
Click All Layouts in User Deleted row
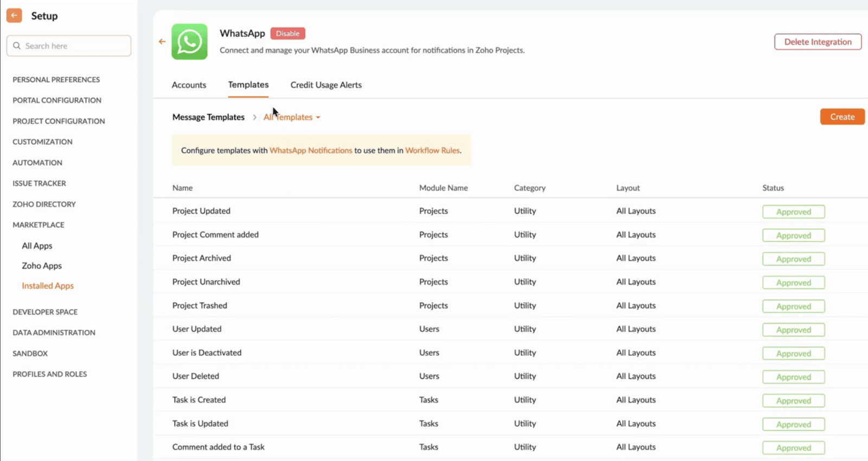(636, 376)
